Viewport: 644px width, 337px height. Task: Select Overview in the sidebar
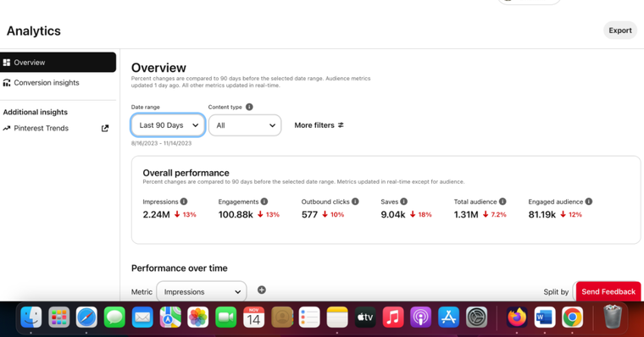pos(58,63)
